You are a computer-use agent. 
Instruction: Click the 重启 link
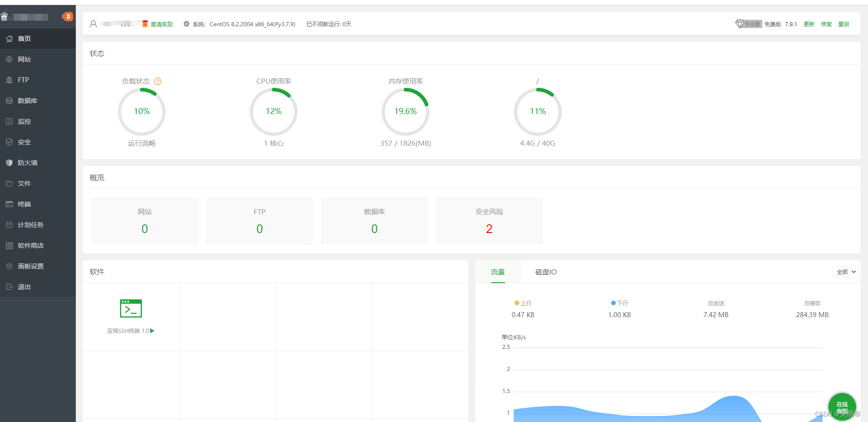pos(844,24)
